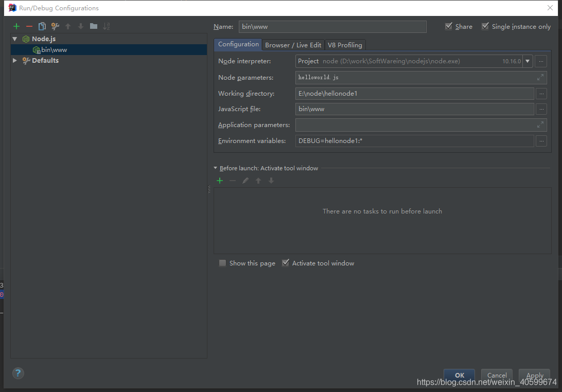Select the Defaults tree item label
Screen dimensions: 562x392
coord(45,61)
